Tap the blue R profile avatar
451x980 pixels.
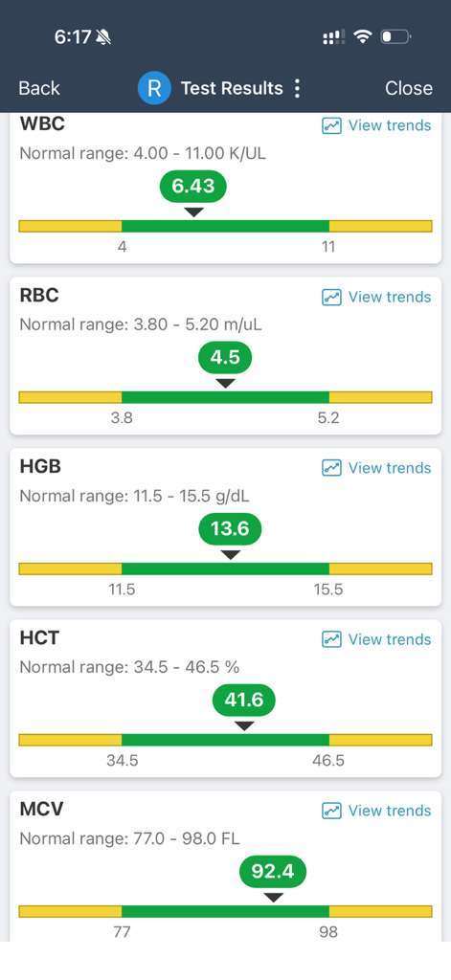(154, 88)
